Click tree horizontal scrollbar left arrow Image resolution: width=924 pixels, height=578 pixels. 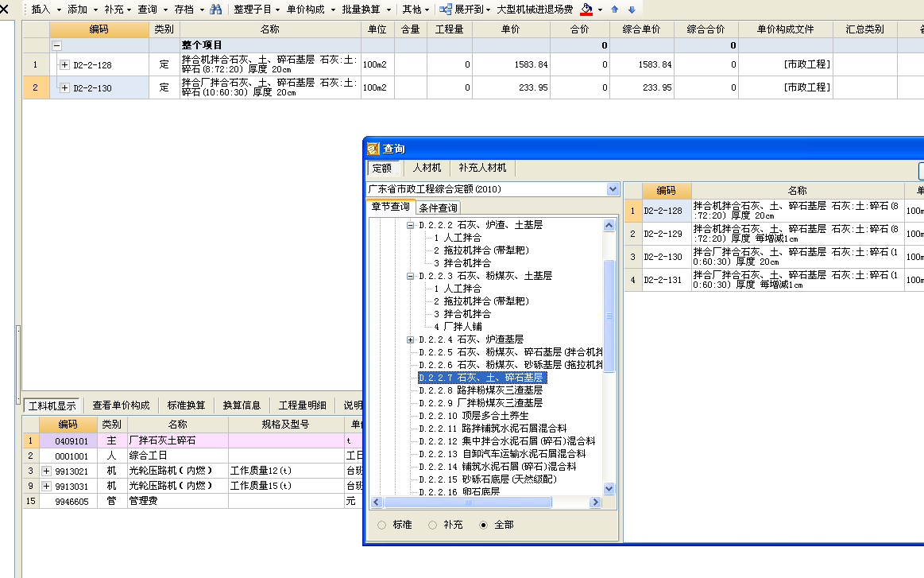(377, 502)
